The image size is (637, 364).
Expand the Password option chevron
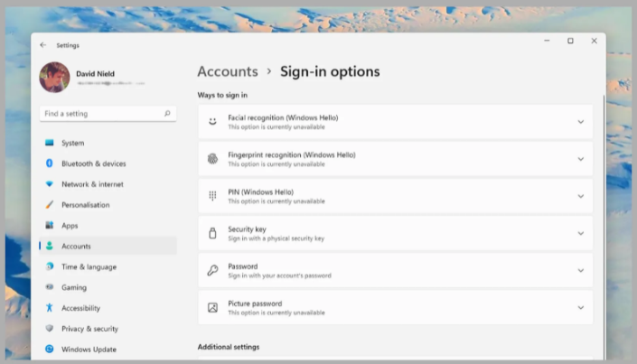pyautogui.click(x=581, y=271)
